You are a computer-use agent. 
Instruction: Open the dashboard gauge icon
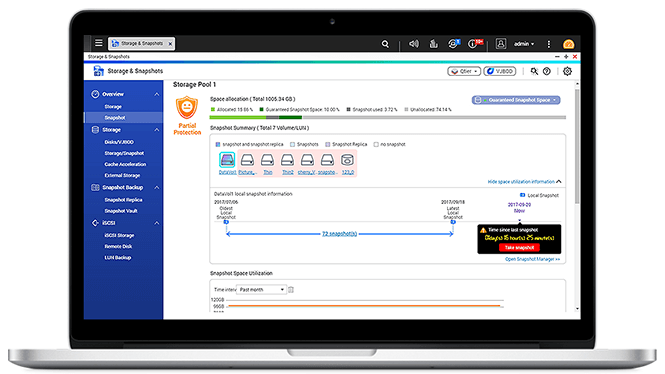pyautogui.click(x=568, y=44)
